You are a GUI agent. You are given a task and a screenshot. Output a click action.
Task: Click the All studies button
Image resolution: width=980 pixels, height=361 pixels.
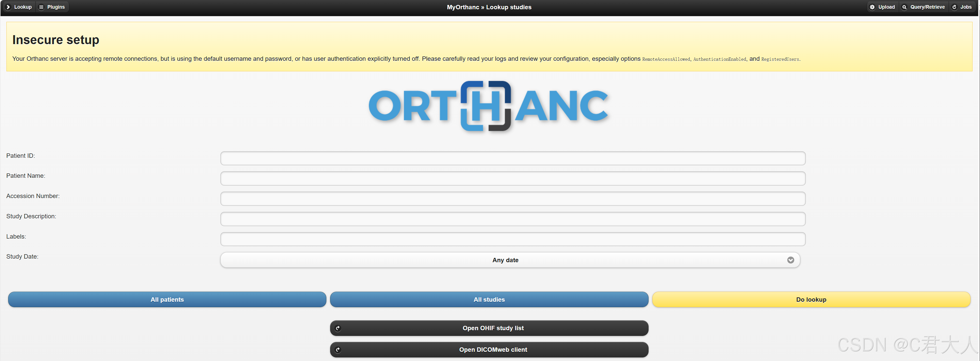click(489, 299)
